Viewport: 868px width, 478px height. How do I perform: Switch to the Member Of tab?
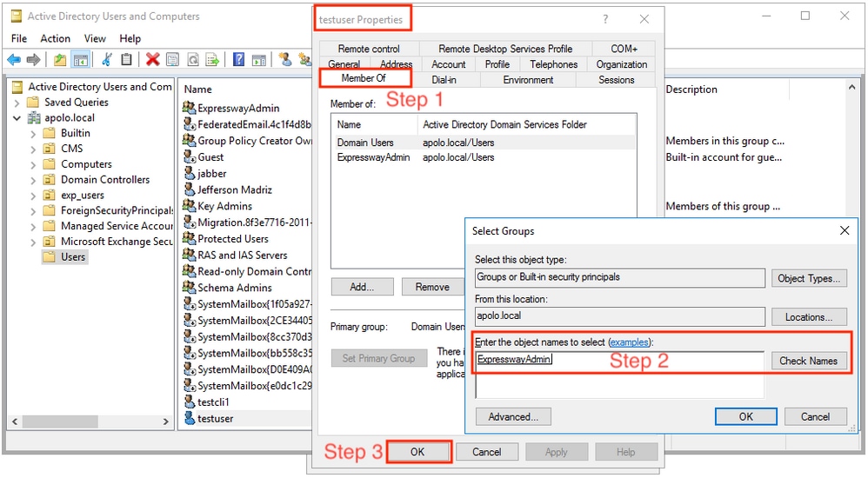click(x=364, y=78)
